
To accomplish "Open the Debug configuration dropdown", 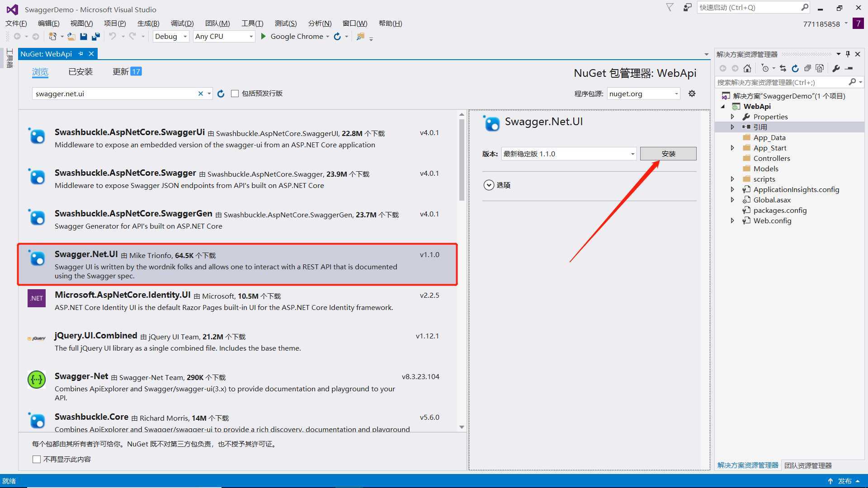I will coord(171,36).
